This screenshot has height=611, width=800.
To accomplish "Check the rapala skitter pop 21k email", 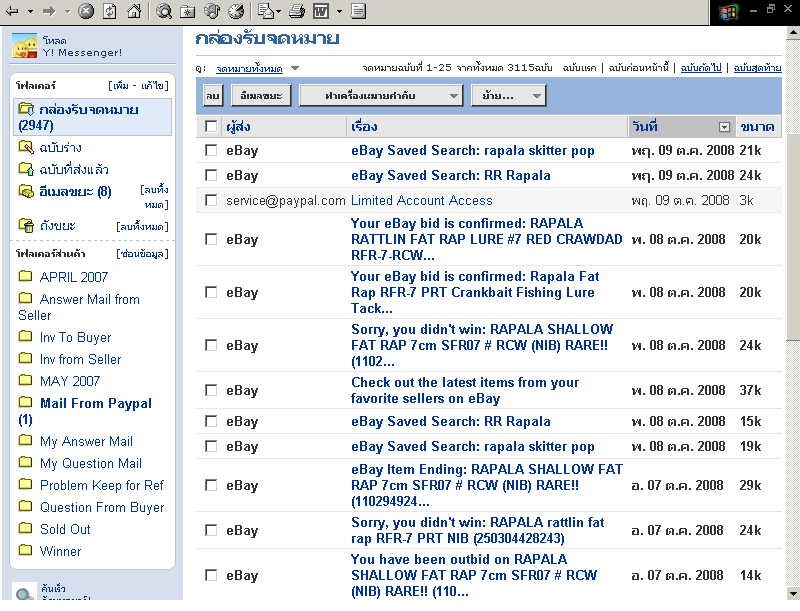I will (x=211, y=150).
